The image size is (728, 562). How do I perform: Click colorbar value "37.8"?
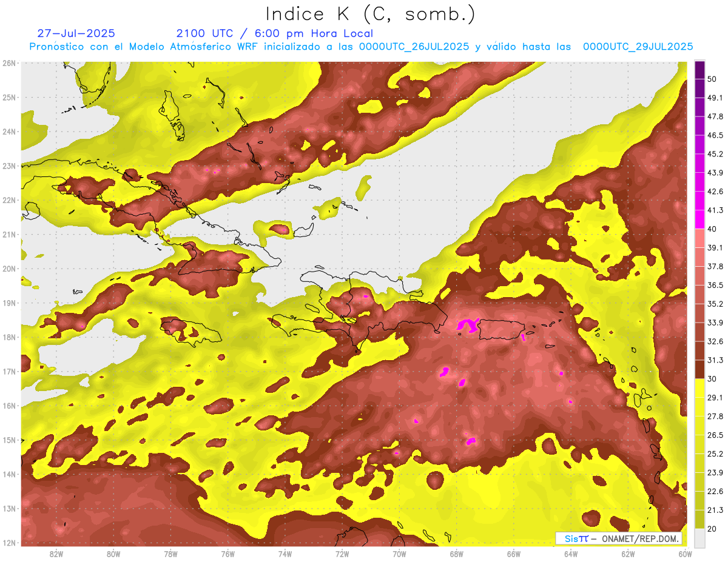pos(715,267)
